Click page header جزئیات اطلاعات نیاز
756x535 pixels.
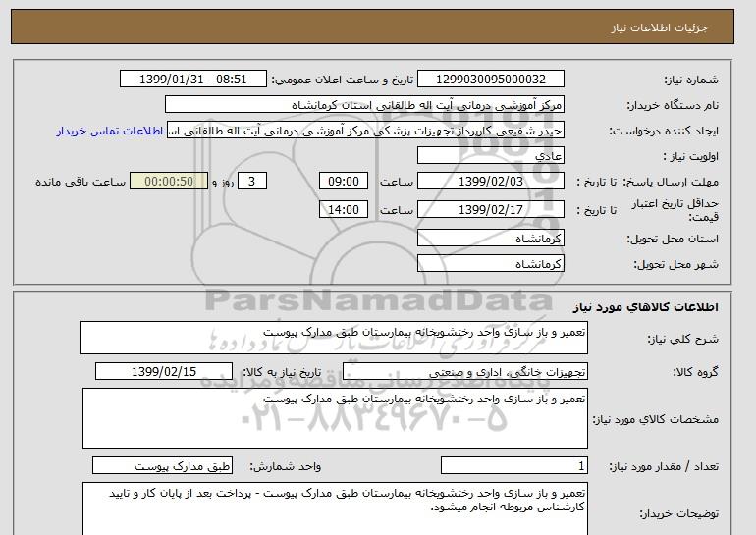point(659,27)
